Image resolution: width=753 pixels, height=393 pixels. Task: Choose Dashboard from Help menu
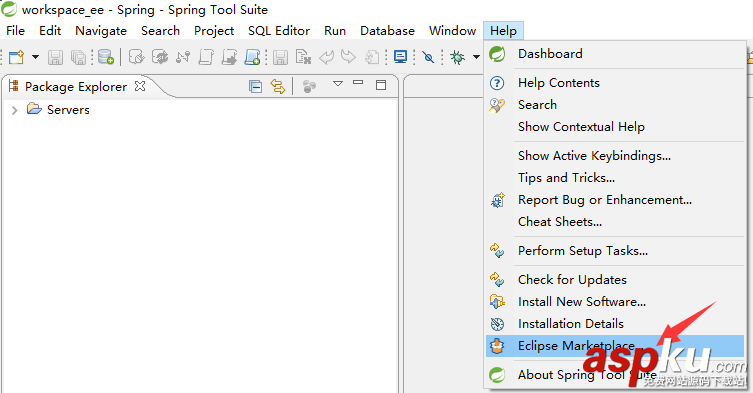pyautogui.click(x=615, y=54)
